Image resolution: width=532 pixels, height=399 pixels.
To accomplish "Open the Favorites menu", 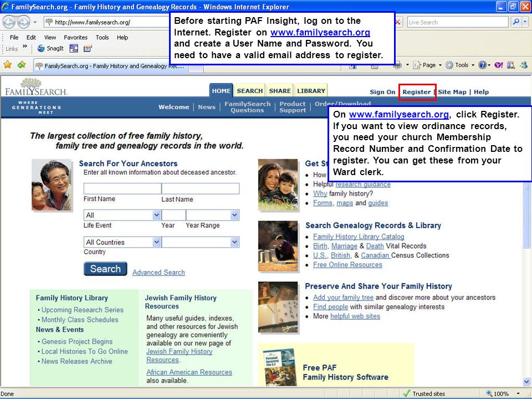I will pos(76,37).
